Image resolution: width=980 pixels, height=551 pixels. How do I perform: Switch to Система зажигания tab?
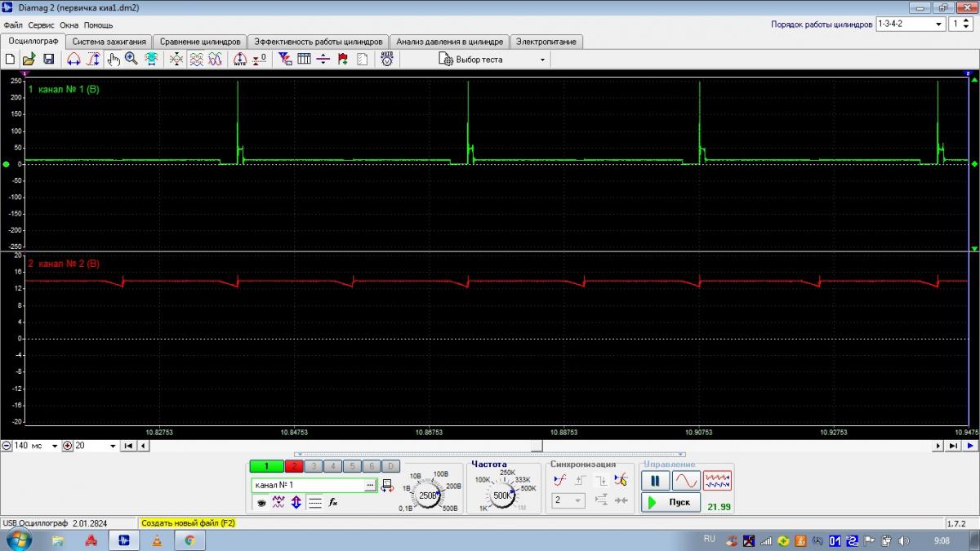tap(109, 42)
